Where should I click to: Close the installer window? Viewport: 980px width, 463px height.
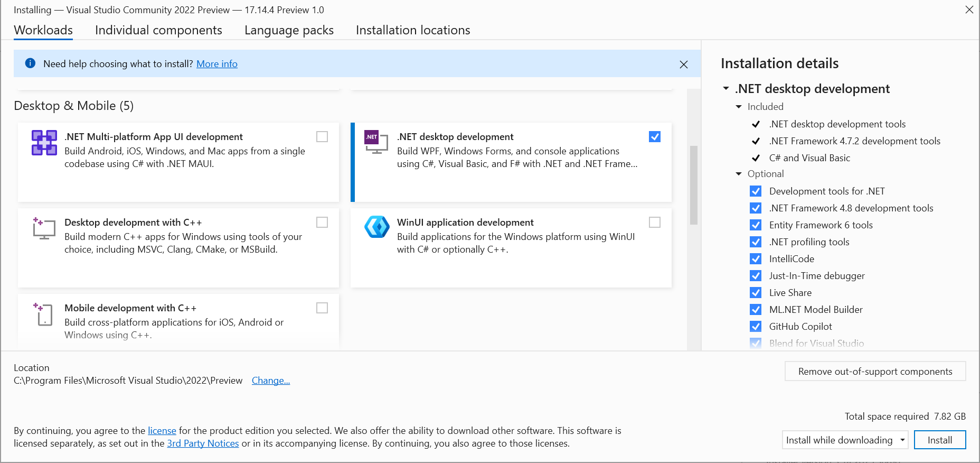coord(969,10)
